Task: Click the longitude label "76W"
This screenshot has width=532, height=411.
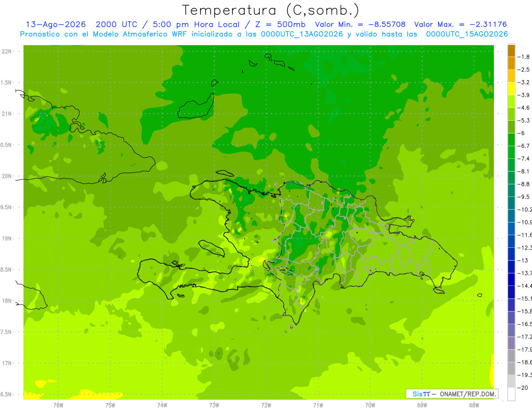Action: (58, 405)
